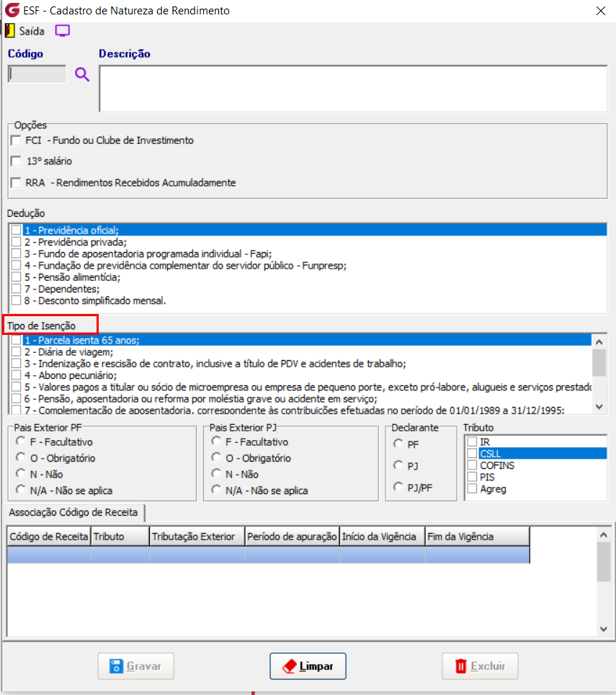616x695 pixels.
Task: Select F - Facultativo under Pais Exterior PJ
Action: pyautogui.click(x=216, y=441)
